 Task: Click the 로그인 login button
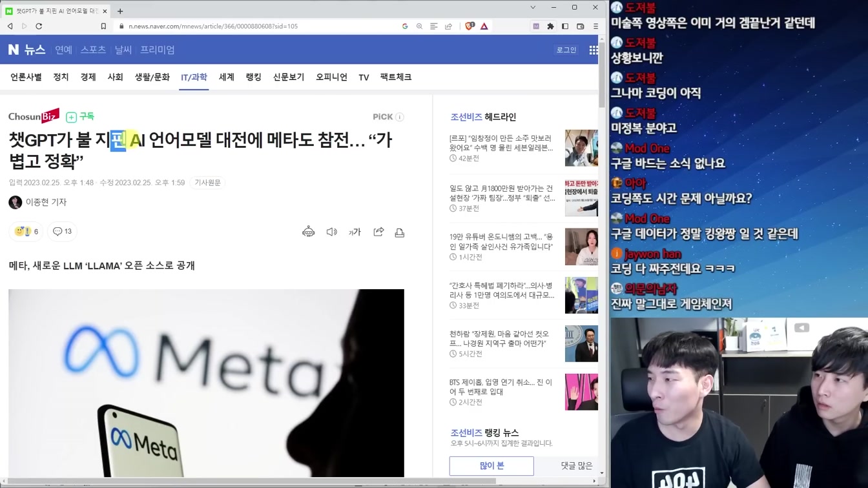coord(566,50)
